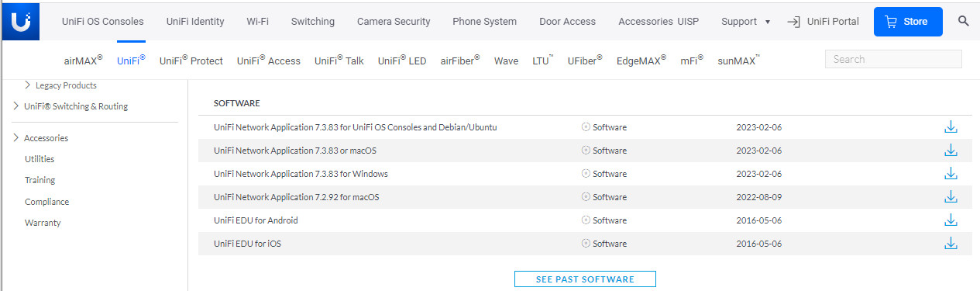The height and width of the screenshot is (291, 980).
Task: Click 'UniFi Network Application 7.3.83 for Windows' title
Action: click(x=301, y=174)
